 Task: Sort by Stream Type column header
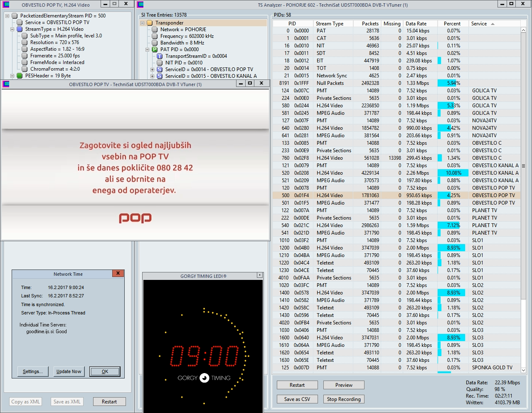tap(332, 24)
